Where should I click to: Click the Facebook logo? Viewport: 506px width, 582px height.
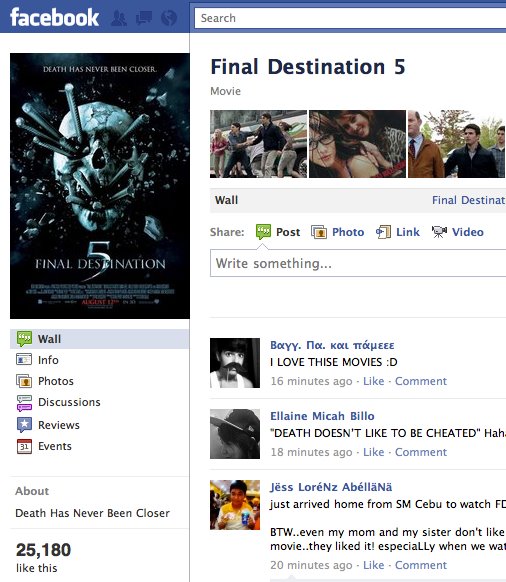(54, 17)
